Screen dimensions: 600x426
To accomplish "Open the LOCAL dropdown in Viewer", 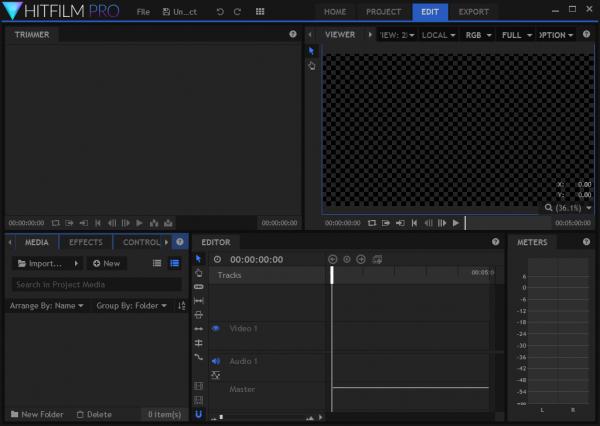I will (439, 35).
